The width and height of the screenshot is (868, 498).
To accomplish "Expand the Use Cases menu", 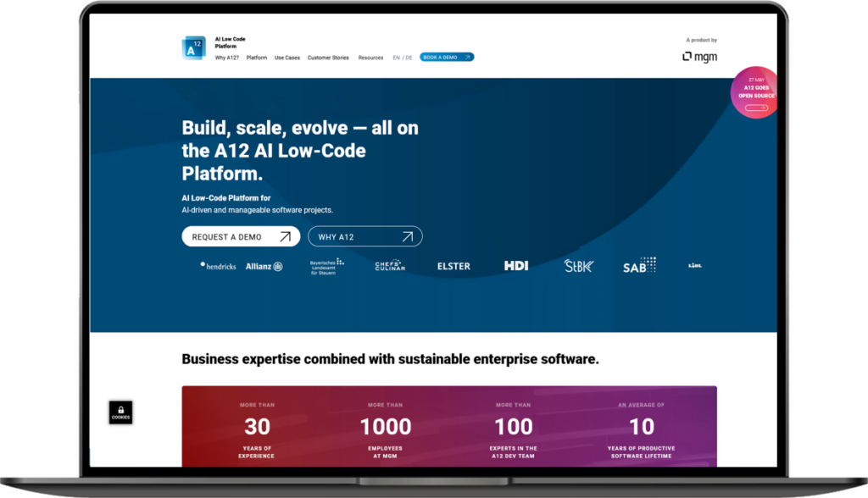I will click(287, 58).
